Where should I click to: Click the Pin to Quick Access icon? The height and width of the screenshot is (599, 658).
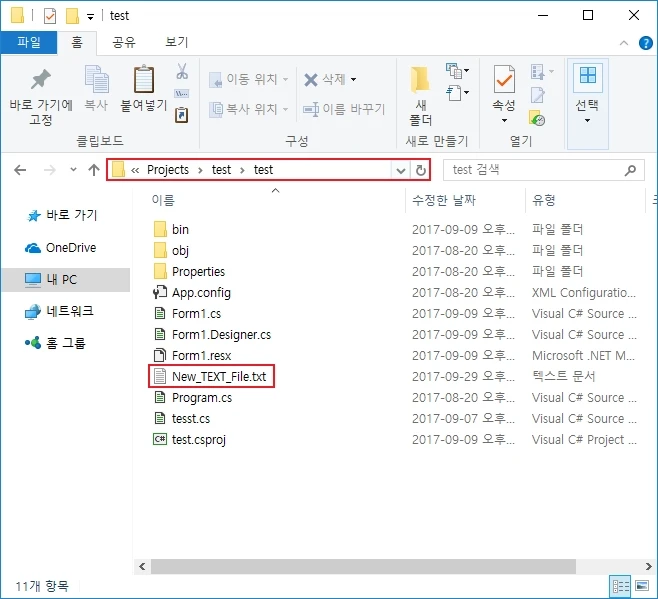pyautogui.click(x=41, y=81)
